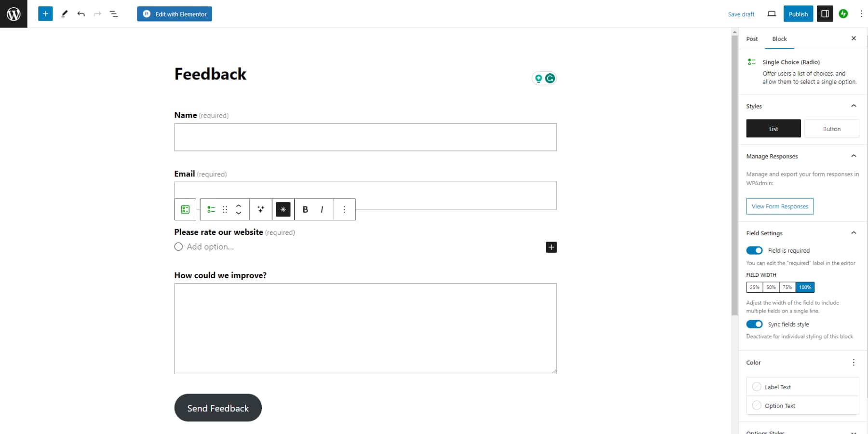Select the Label Text color swatch
Screen dimensions: 868x434
[x=757, y=387]
